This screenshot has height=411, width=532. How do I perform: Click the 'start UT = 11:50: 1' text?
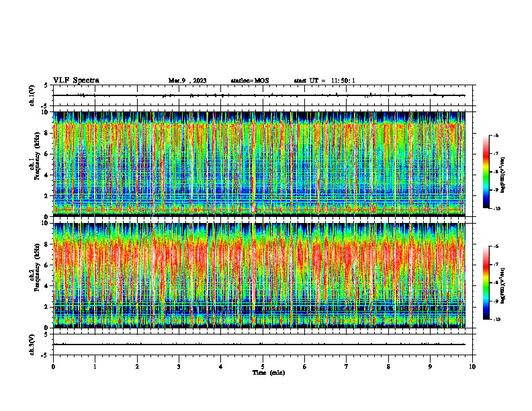(324, 81)
